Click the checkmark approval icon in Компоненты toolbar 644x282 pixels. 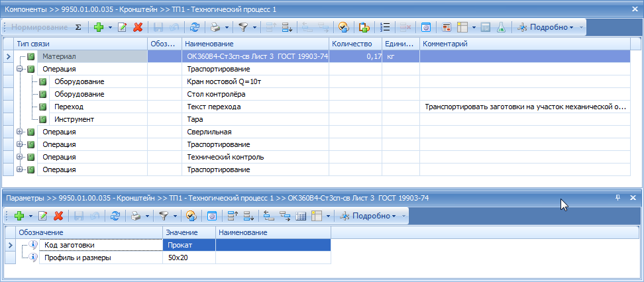pyautogui.click(x=343, y=28)
